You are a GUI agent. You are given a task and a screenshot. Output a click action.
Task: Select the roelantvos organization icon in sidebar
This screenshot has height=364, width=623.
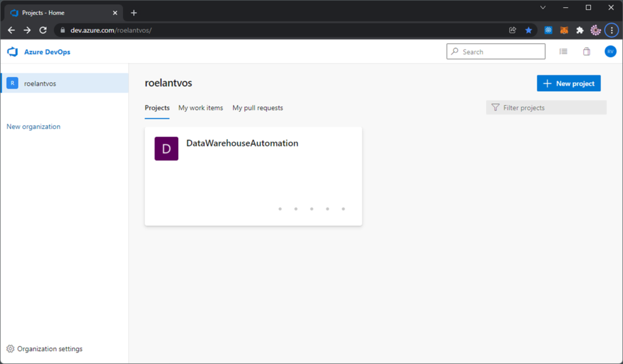[12, 83]
